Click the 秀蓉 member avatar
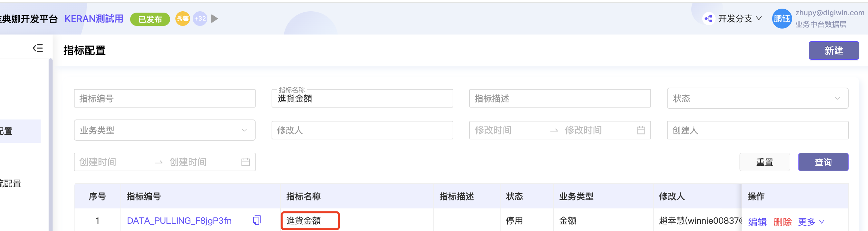 183,19
